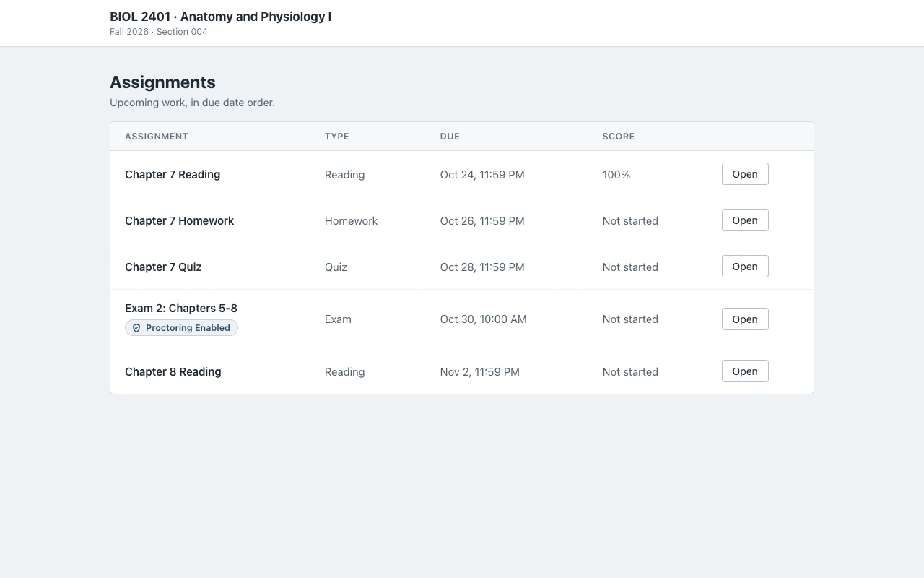Open the Chapter 7 Homework assignment

coord(745,220)
